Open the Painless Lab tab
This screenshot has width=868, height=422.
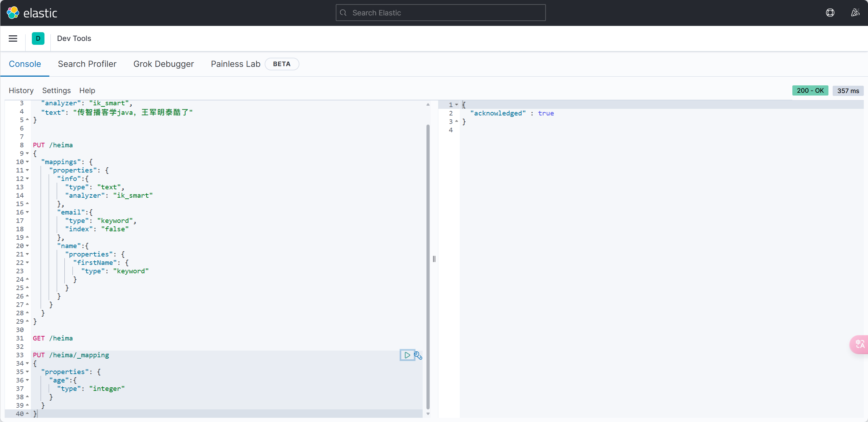click(235, 64)
